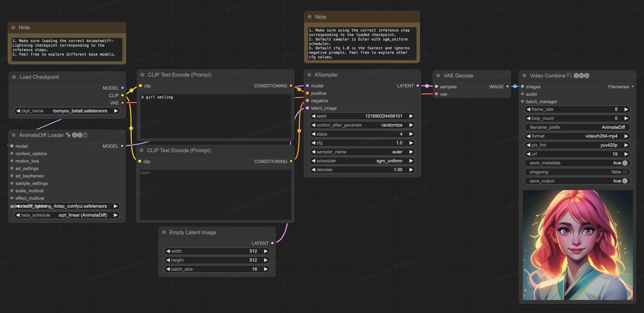
Task: Click the Load Checkpoint node icon
Action: tap(14, 77)
